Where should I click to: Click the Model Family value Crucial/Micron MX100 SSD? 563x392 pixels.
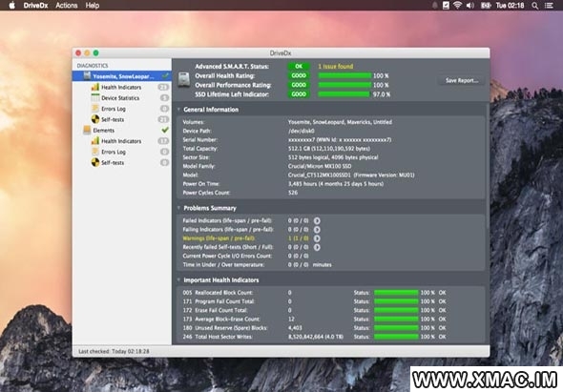pyautogui.click(x=320, y=166)
